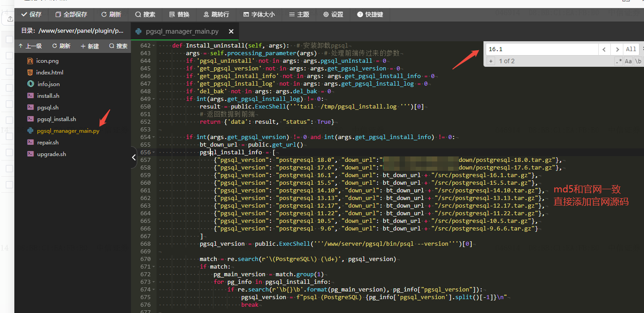Go to the next search match
Screen dimensions: 644x313
coord(617,49)
